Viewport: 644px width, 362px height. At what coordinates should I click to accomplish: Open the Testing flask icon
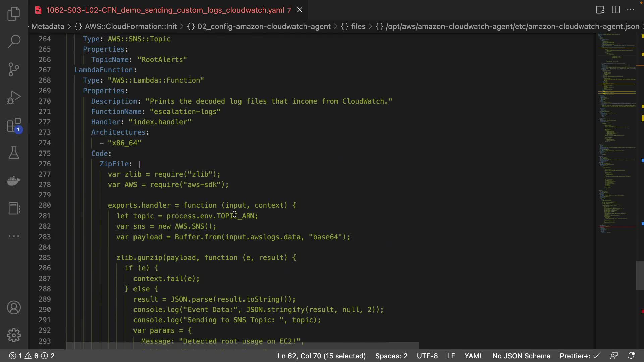(14, 153)
